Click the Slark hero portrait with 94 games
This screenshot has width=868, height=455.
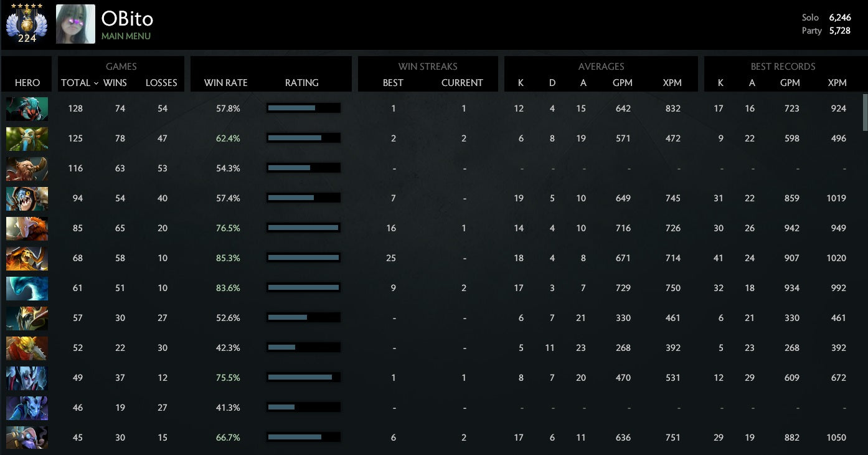(x=27, y=198)
